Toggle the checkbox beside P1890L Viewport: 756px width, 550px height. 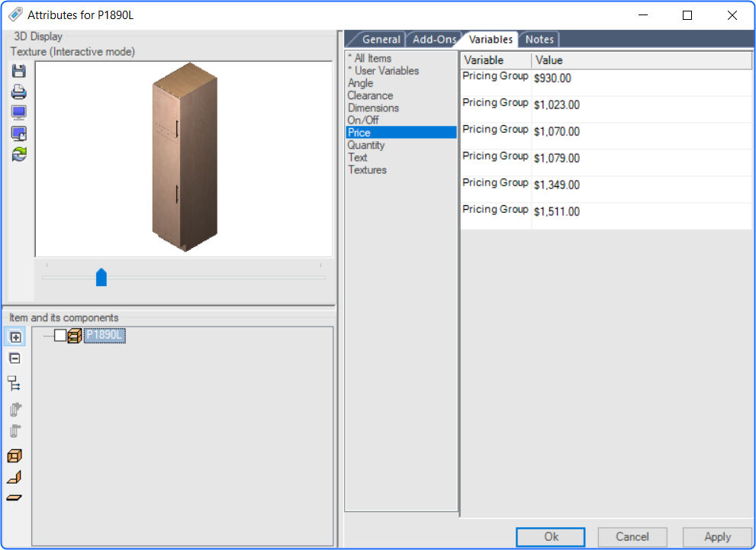(x=60, y=335)
